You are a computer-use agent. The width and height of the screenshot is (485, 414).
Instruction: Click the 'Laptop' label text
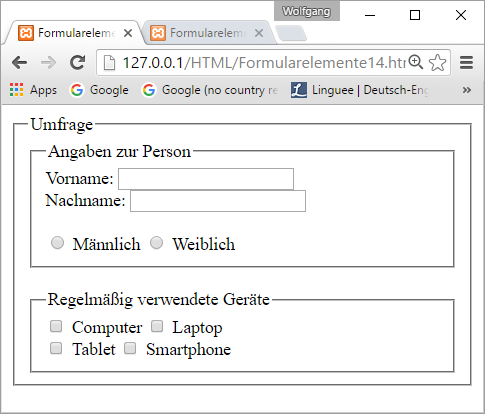(197, 328)
